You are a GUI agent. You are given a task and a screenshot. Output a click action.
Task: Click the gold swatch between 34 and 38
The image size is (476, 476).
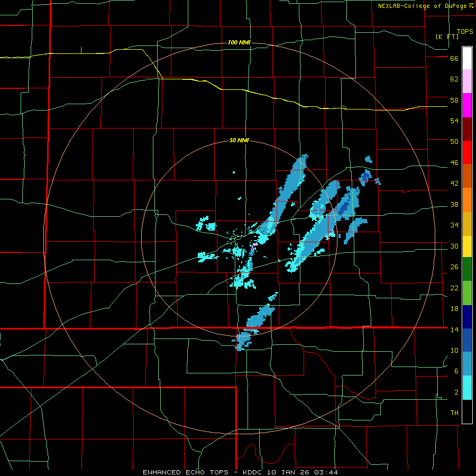click(467, 224)
